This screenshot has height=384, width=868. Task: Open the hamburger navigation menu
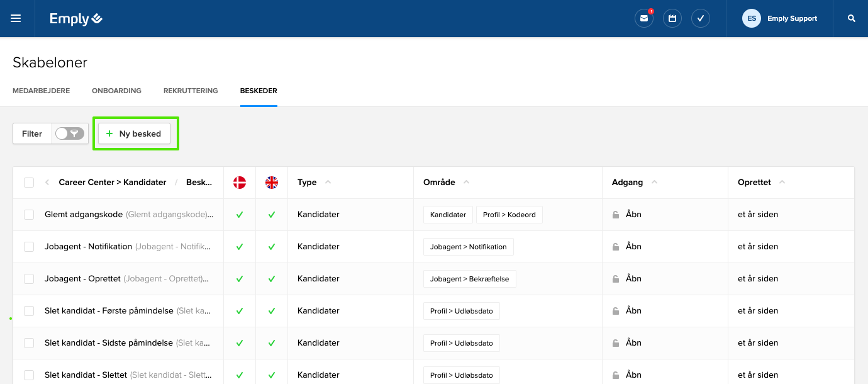pyautogui.click(x=16, y=19)
